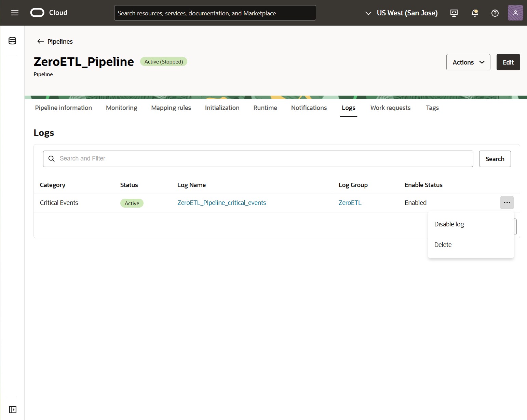
Task: Select Disable log from the menu
Action: (x=449, y=224)
